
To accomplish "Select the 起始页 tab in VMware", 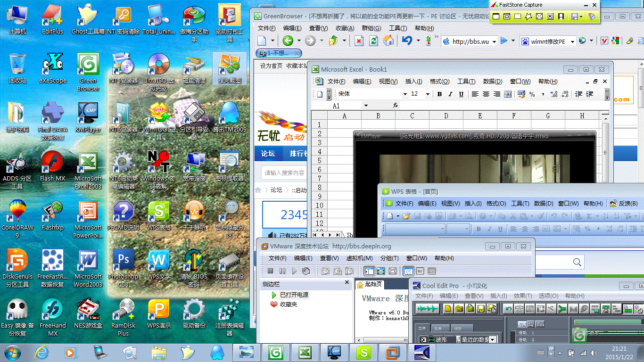I will pyautogui.click(x=369, y=285).
